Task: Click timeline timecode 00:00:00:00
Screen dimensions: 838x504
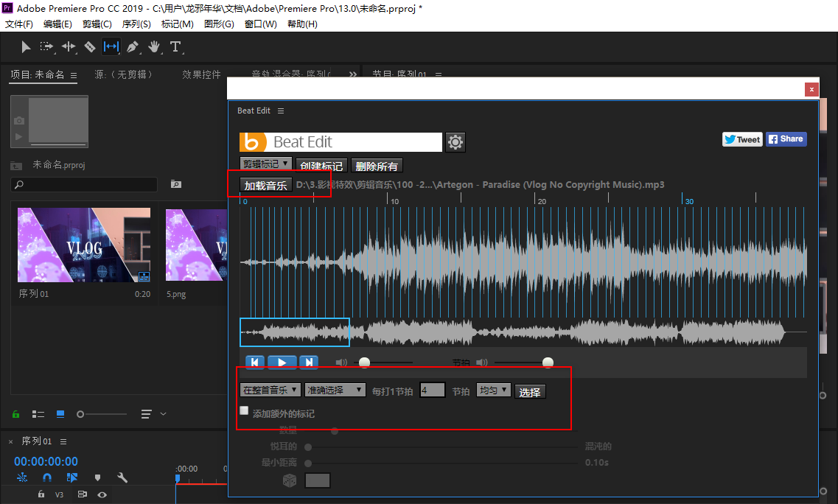Action: point(46,461)
